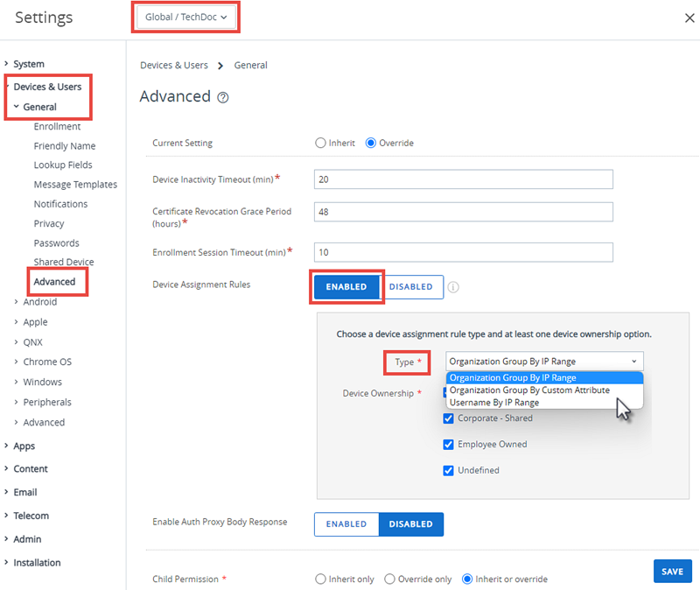Image resolution: width=700 pixels, height=590 pixels.
Task: Expand the Installation section
Action: (x=7, y=563)
